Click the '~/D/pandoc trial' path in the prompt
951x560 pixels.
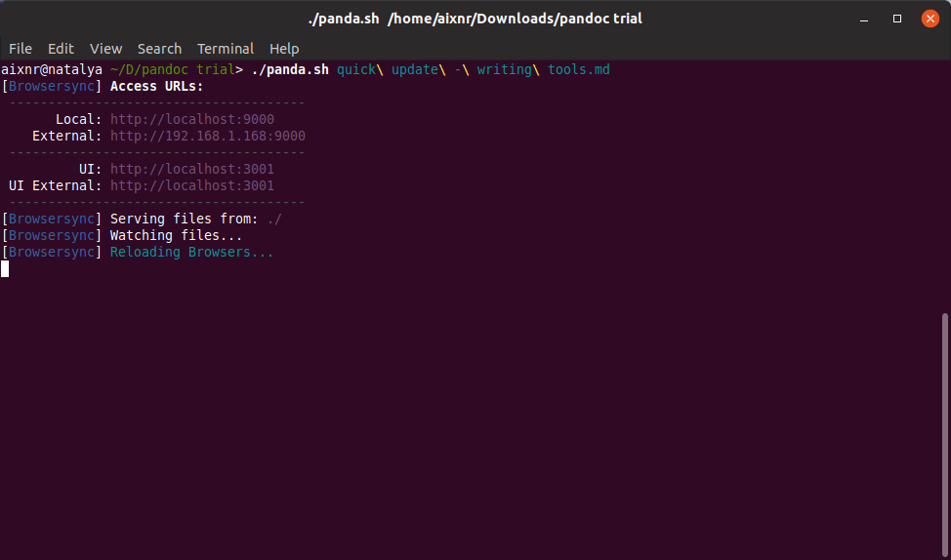(x=172, y=69)
